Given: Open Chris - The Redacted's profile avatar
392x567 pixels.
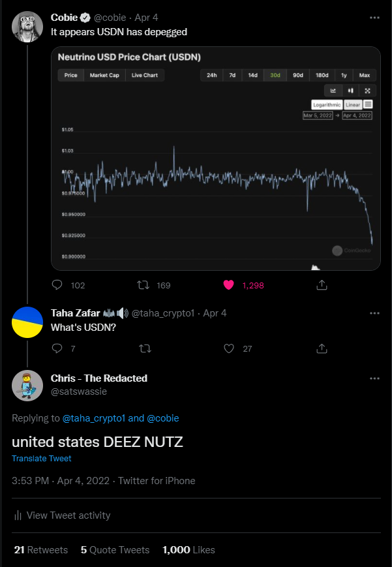Looking at the screenshot, I should (27, 386).
